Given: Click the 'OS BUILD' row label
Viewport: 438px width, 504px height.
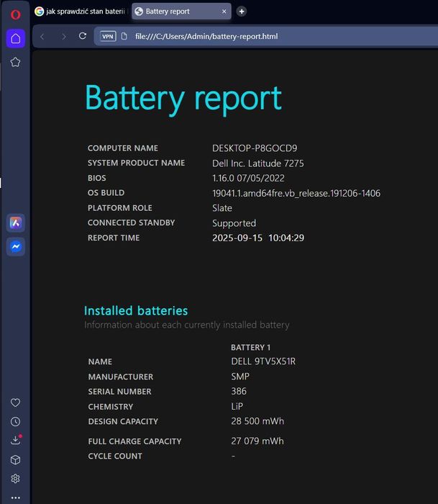Looking at the screenshot, I should tap(106, 193).
